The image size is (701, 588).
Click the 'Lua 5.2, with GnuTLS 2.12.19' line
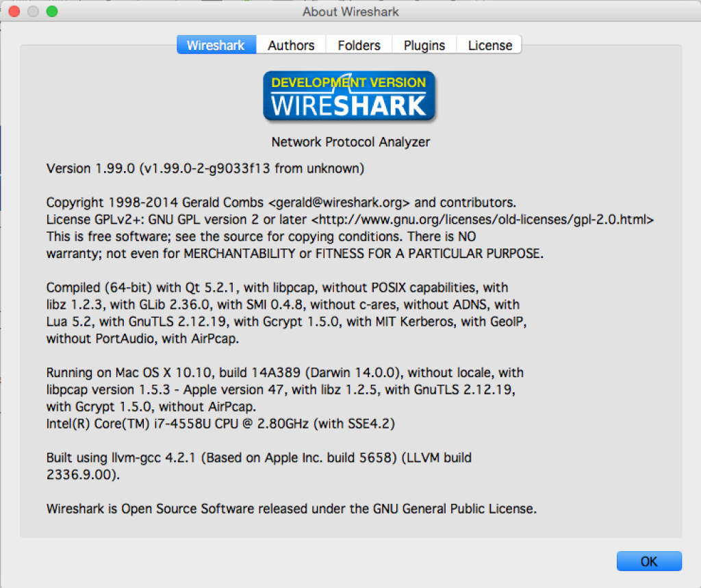coord(286,322)
